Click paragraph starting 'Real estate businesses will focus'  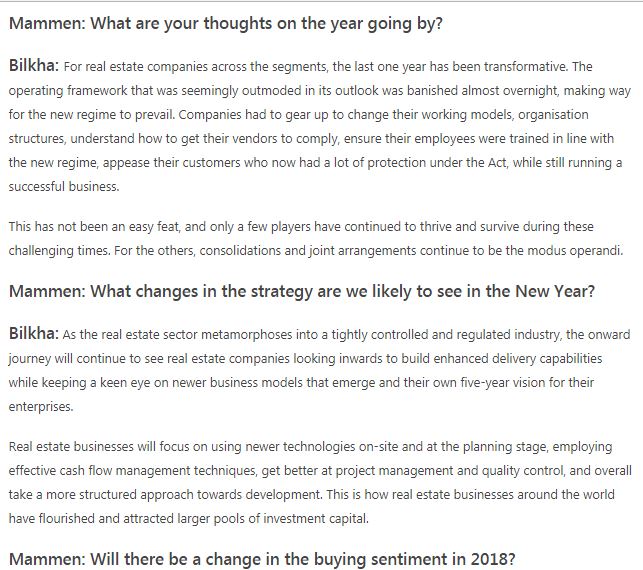(x=320, y=482)
